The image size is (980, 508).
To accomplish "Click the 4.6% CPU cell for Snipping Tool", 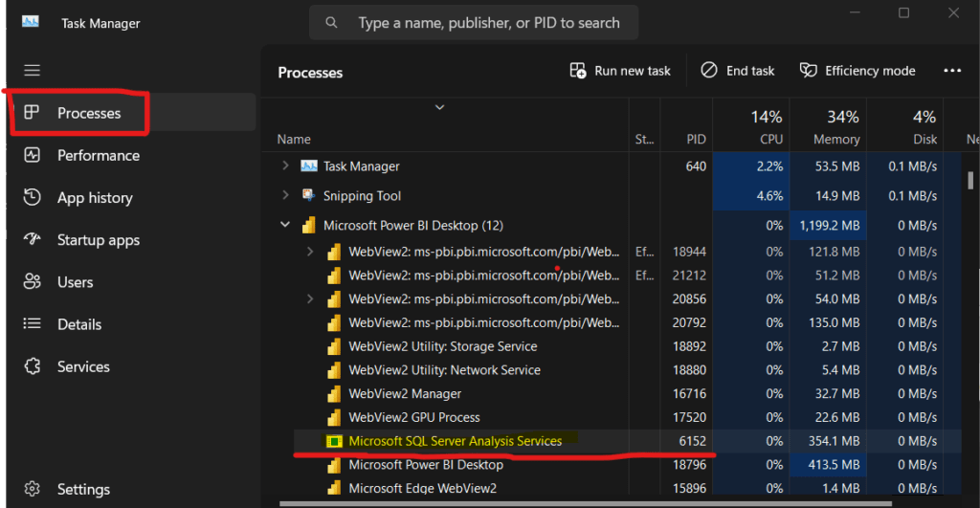I will coord(751,195).
